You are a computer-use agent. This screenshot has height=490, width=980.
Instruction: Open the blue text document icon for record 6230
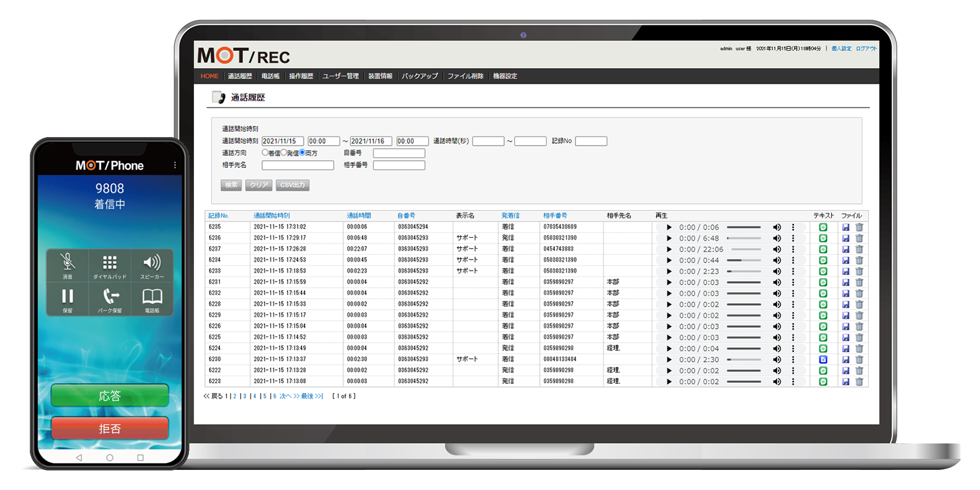[x=823, y=360]
